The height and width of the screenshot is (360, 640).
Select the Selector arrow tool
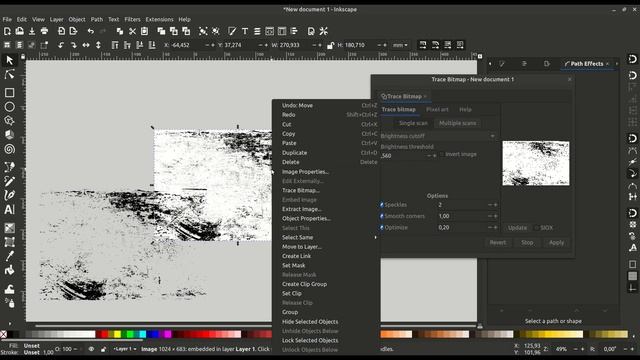point(9,60)
